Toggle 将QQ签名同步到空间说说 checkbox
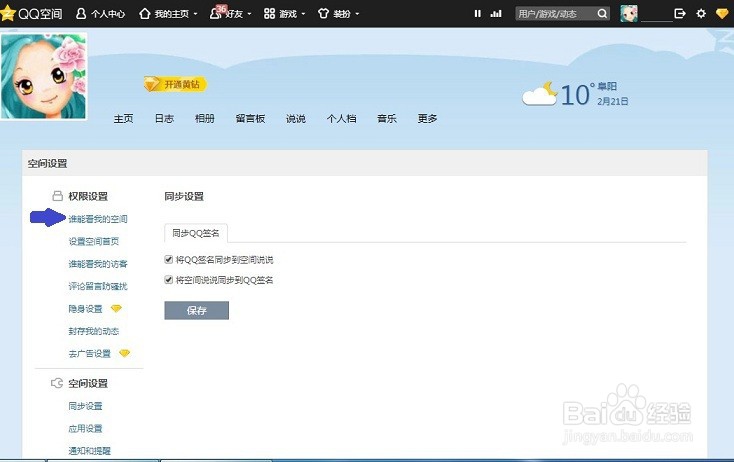The image size is (734, 462). pyautogui.click(x=169, y=259)
